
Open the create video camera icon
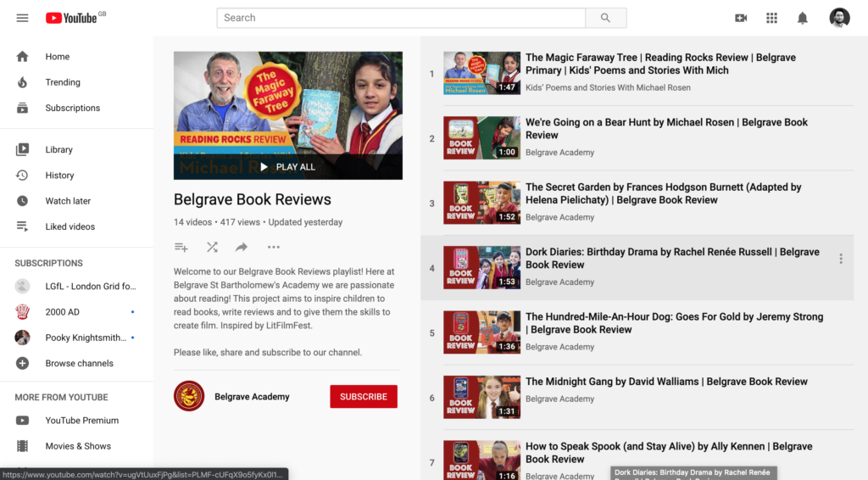741,18
